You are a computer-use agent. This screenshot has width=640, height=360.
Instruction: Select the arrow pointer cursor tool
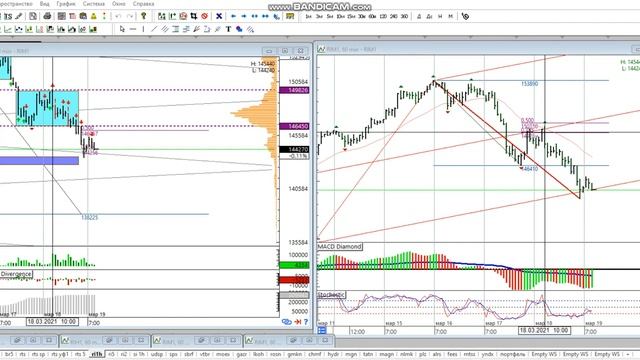(x=122, y=29)
